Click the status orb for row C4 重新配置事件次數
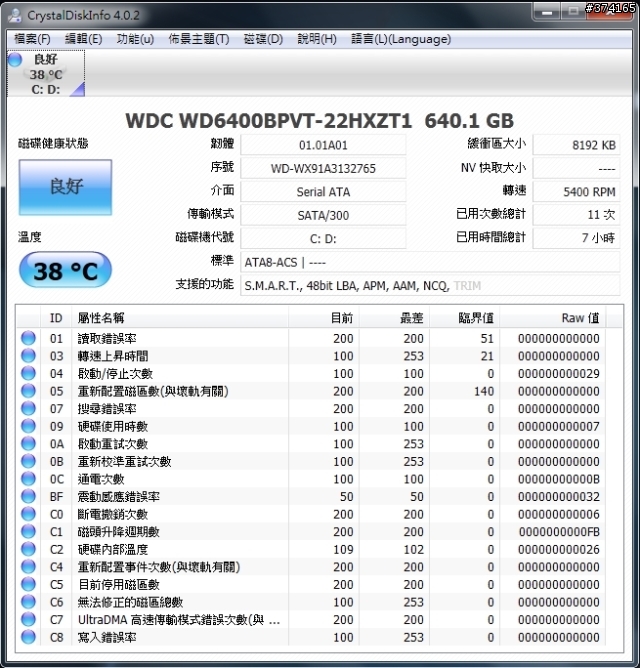Image resolution: width=640 pixels, height=668 pixels. click(x=28, y=567)
